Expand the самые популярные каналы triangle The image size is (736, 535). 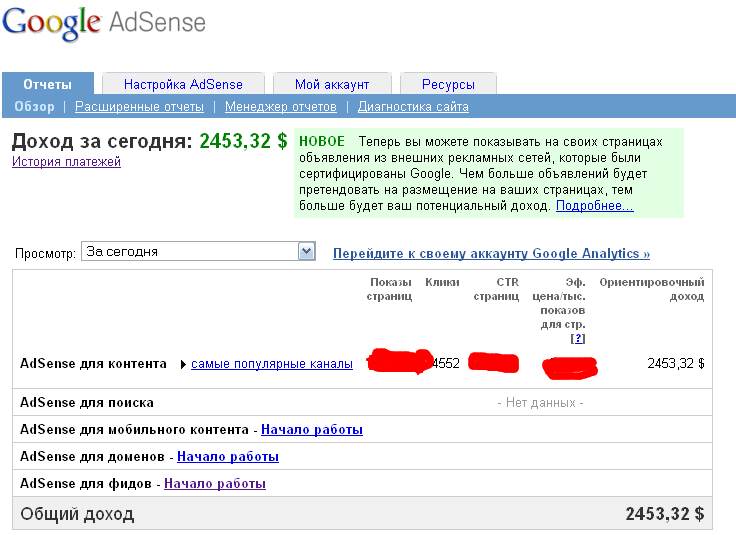(183, 364)
